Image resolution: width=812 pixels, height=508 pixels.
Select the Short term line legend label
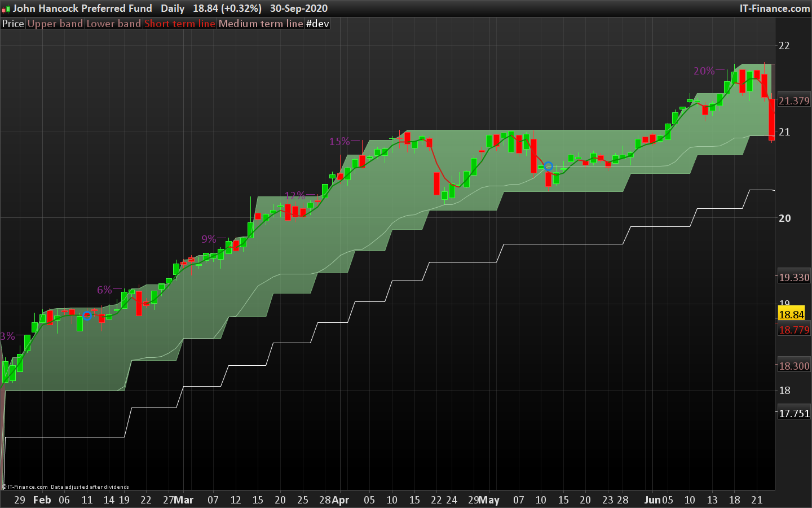[180, 24]
